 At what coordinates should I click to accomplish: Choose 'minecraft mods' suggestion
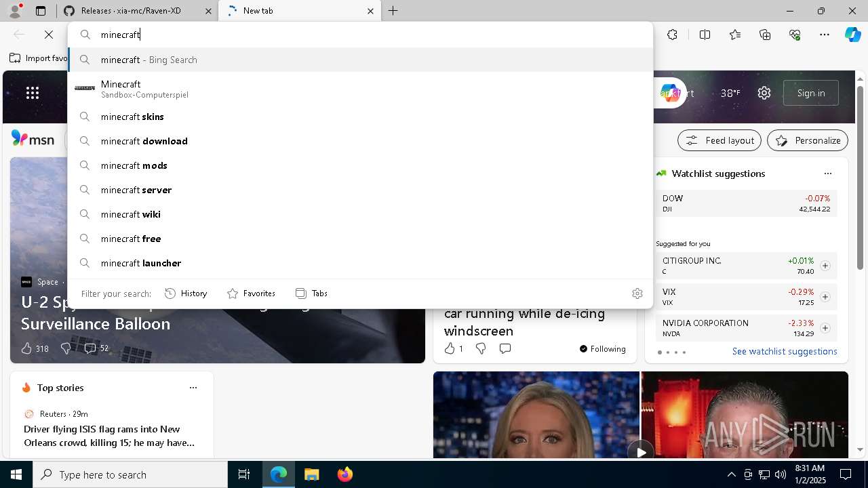coord(360,165)
